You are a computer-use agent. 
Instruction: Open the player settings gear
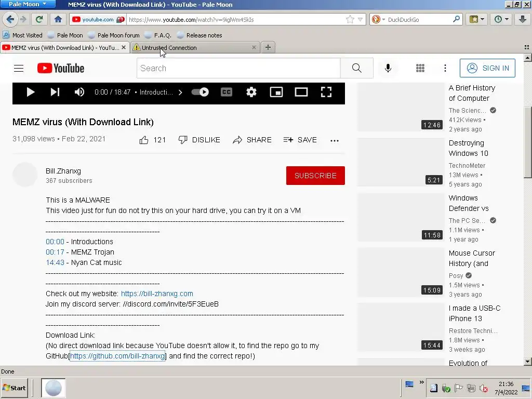251,92
